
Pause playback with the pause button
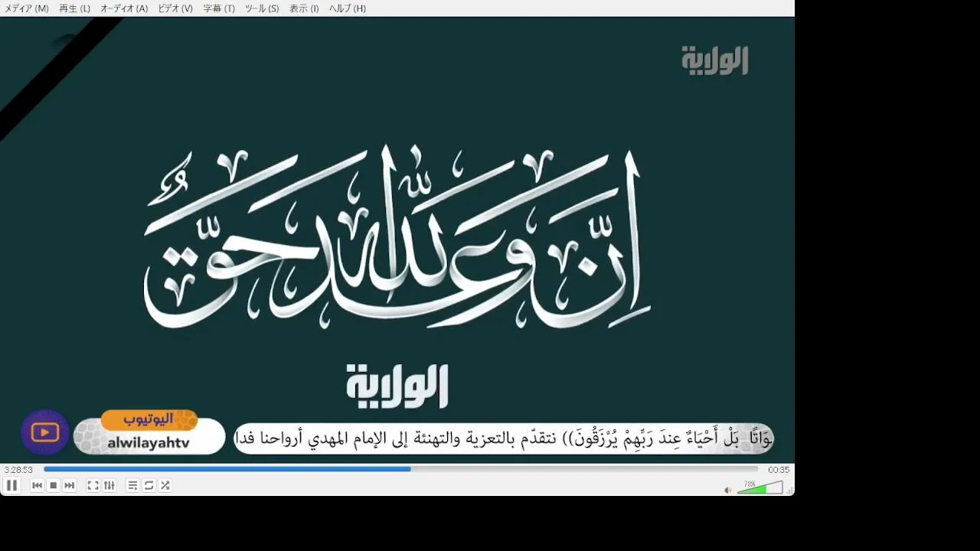tap(11, 485)
